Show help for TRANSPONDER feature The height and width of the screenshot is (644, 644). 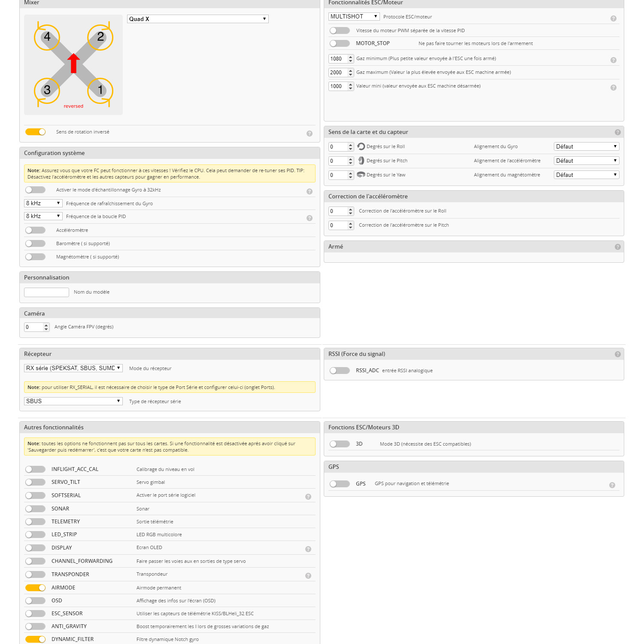pyautogui.click(x=308, y=576)
